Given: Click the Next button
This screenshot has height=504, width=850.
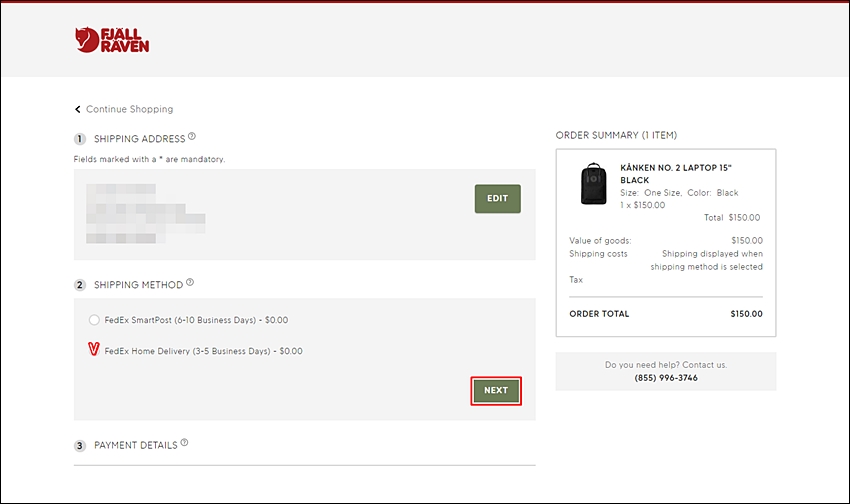Looking at the screenshot, I should [x=496, y=391].
